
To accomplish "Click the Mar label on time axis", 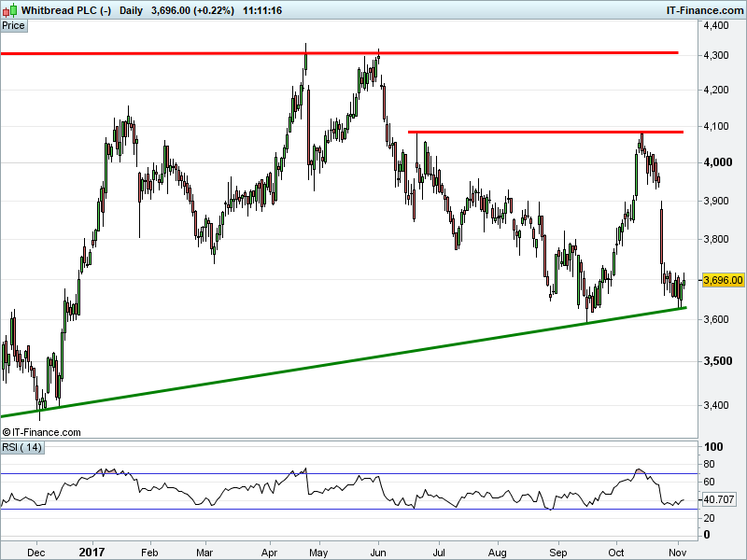I will [x=204, y=553].
